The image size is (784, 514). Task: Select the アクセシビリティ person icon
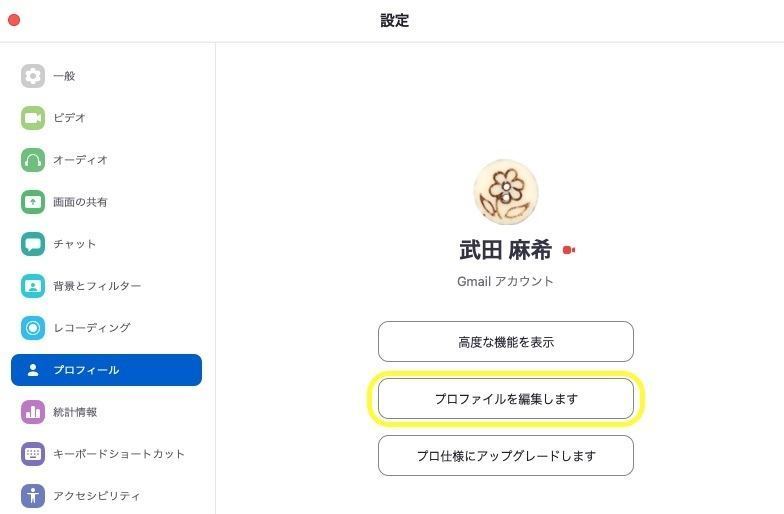(x=33, y=496)
